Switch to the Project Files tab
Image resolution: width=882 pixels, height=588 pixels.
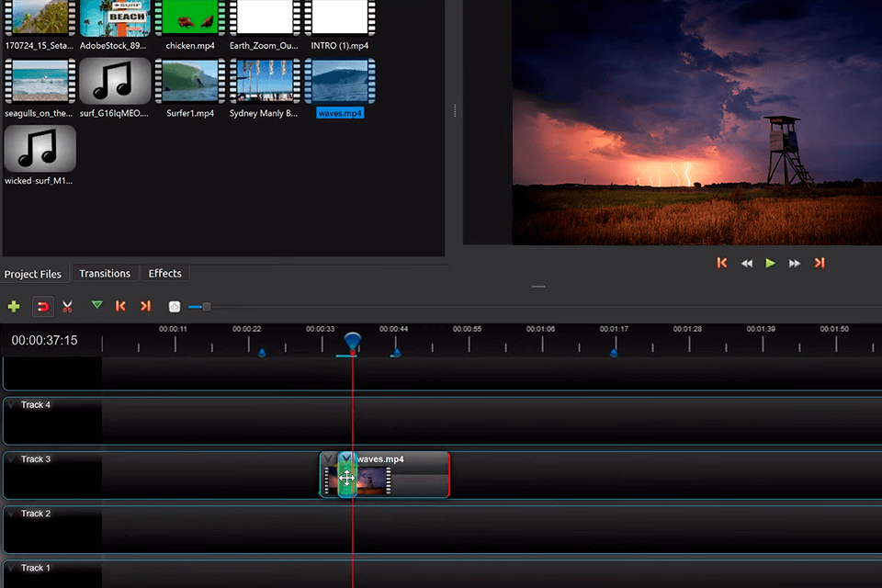coord(33,274)
